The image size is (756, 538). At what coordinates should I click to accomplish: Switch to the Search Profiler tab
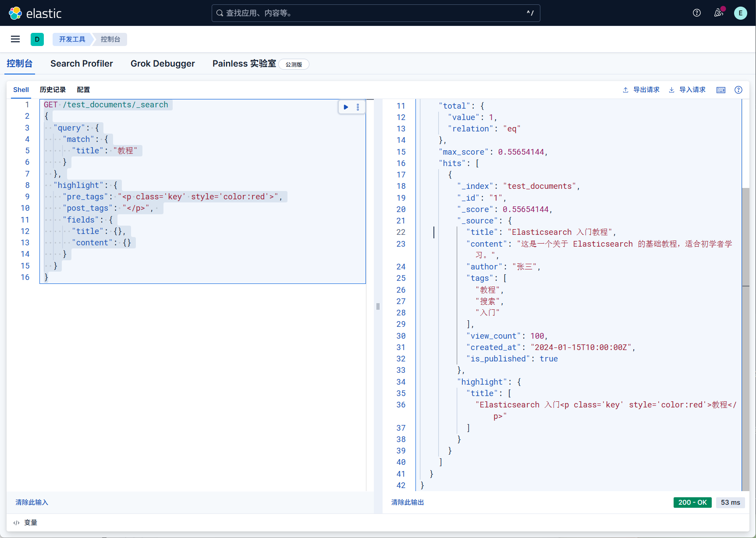click(82, 64)
